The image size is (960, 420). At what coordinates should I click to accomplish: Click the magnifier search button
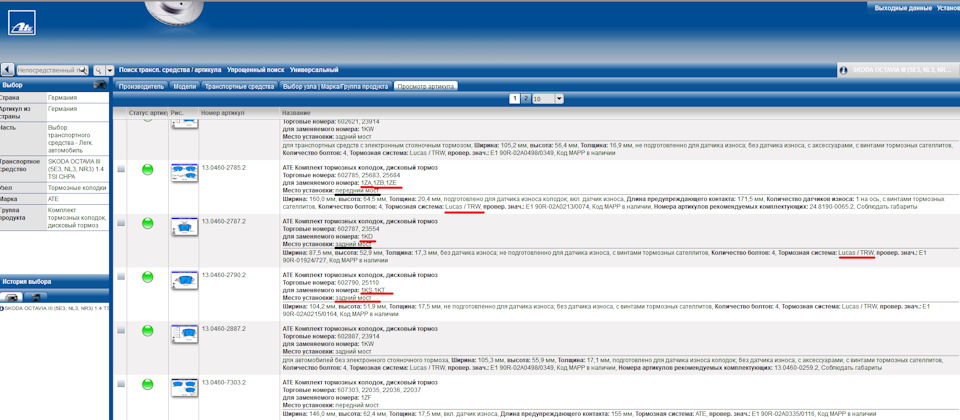99,70
